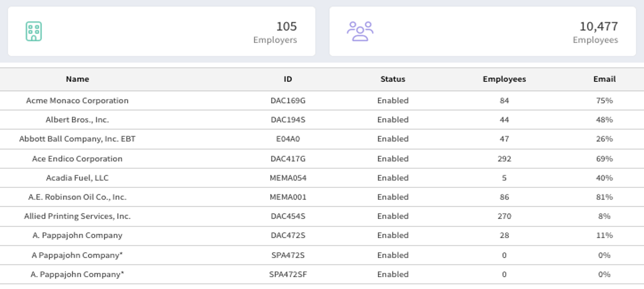The image size is (644, 289).
Task: Sort by the ID column header
Action: pyautogui.click(x=288, y=79)
